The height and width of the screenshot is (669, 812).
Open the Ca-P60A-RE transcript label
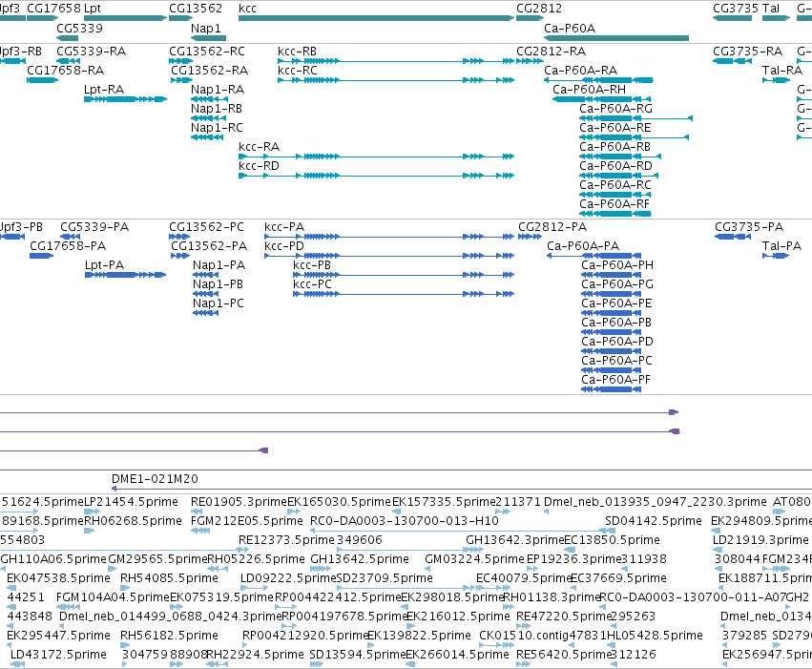click(615, 127)
